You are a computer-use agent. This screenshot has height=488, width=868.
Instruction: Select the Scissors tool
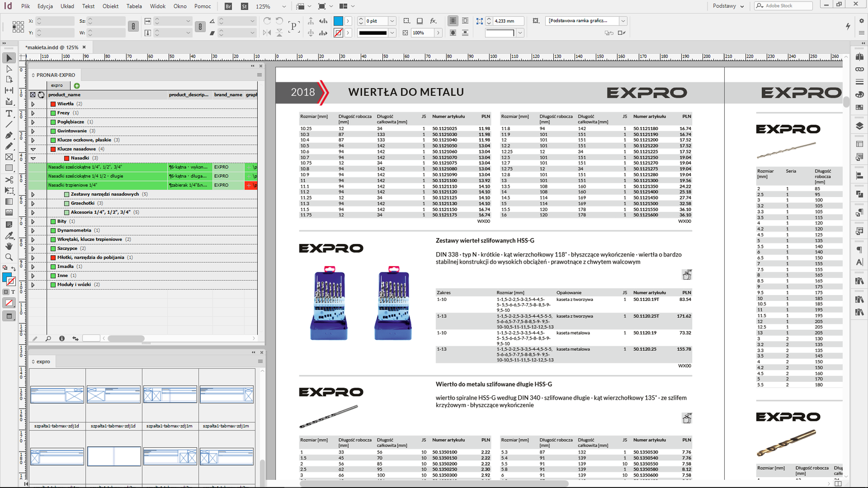[x=9, y=179]
